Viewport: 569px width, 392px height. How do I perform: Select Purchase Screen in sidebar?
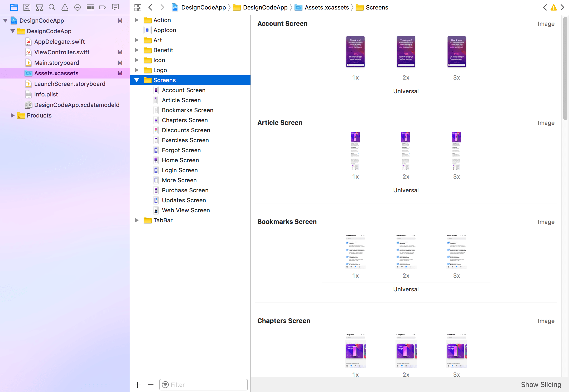coord(185,190)
